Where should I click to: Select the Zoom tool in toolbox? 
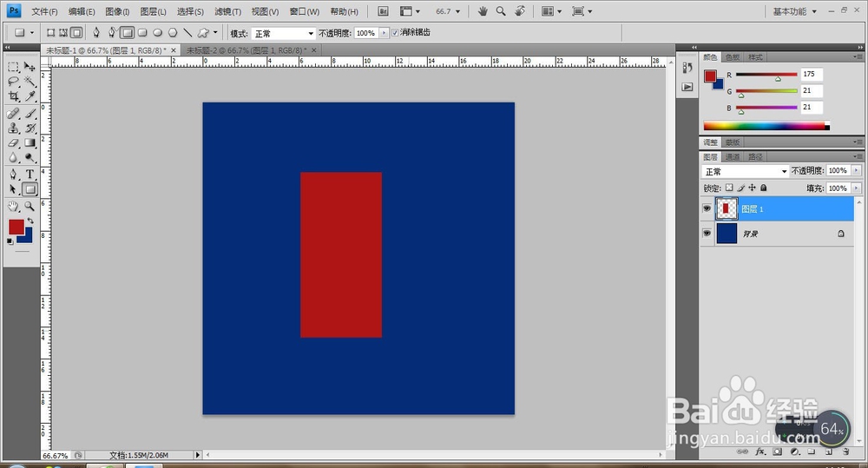click(x=30, y=207)
